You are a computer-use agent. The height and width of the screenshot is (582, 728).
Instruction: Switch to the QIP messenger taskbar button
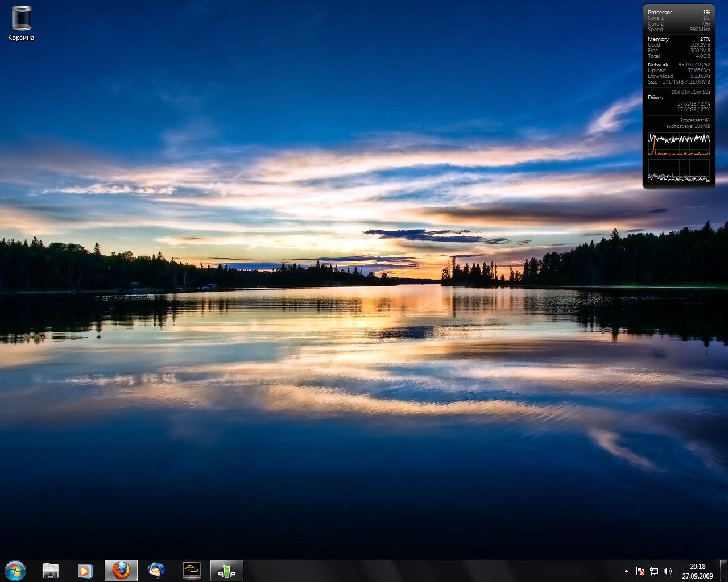click(x=226, y=571)
